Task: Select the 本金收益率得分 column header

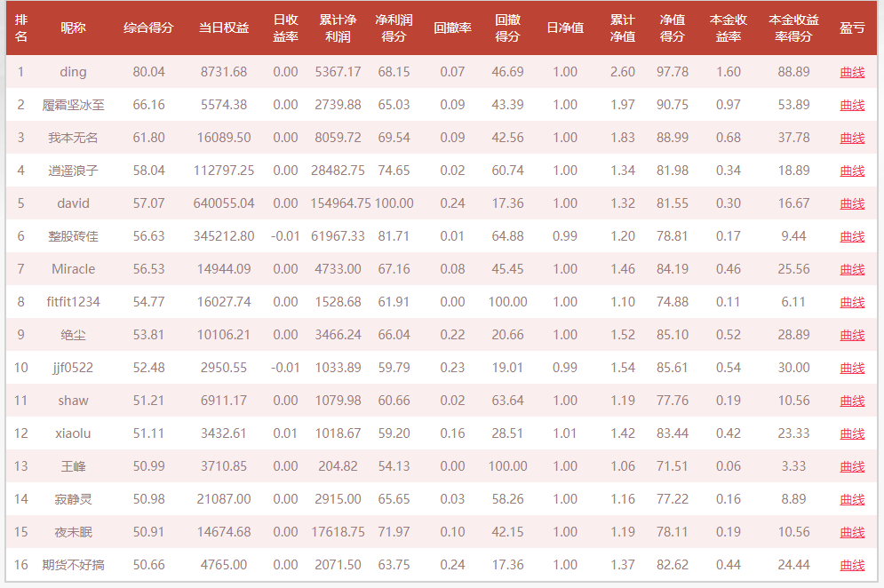Action: click(793, 28)
